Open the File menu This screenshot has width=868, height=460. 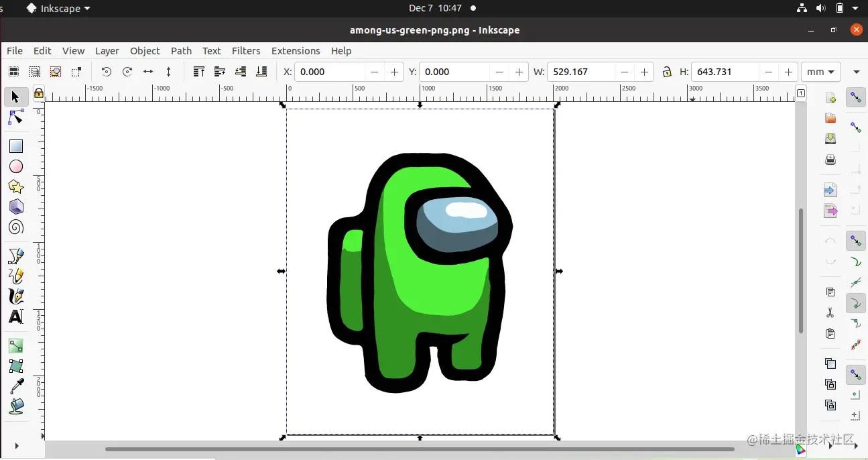15,51
